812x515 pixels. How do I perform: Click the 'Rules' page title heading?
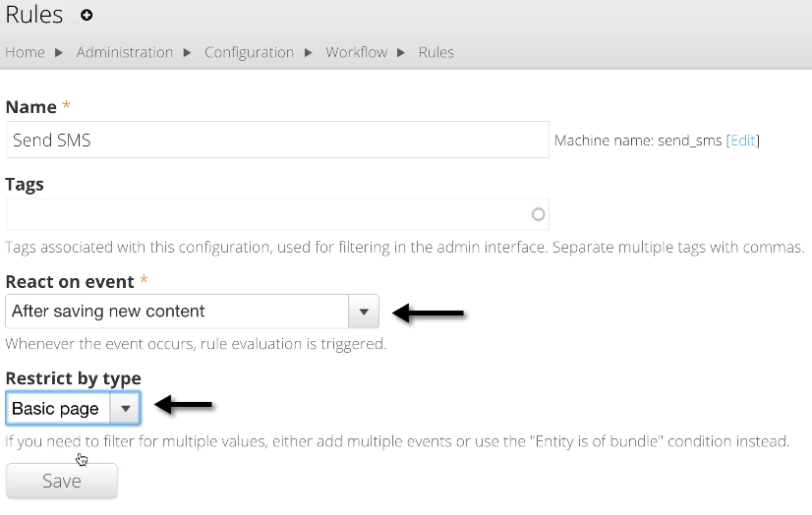click(34, 15)
